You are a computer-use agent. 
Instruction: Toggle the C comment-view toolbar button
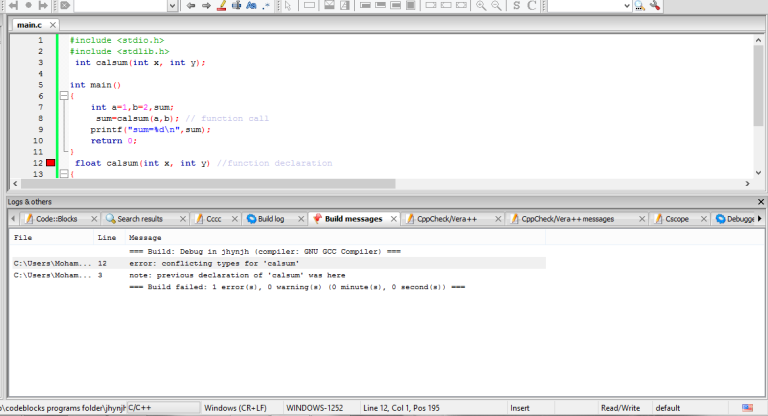[x=532, y=6]
